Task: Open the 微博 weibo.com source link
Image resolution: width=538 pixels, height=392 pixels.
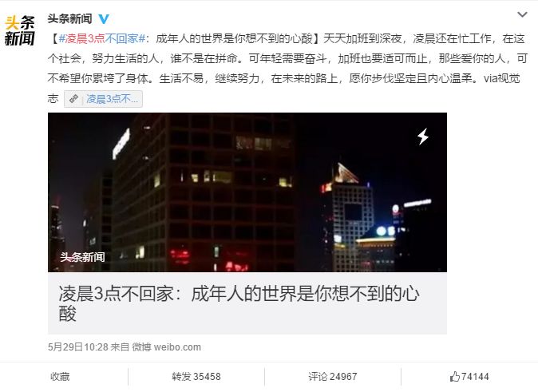Action: [x=166, y=347]
